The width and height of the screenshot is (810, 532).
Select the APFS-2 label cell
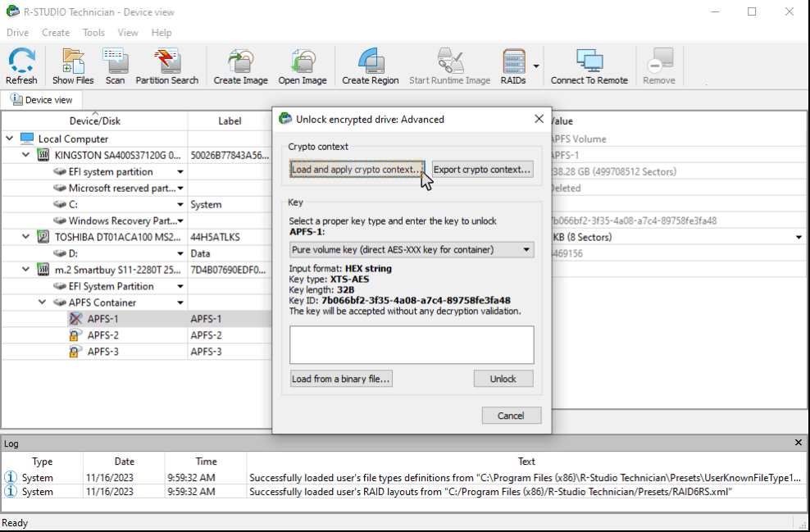tap(230, 335)
